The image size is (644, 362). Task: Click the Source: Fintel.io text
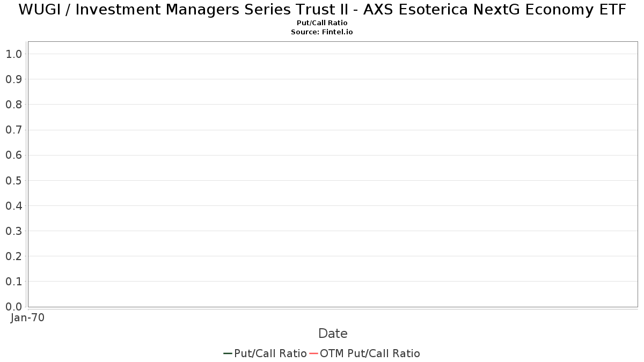pos(322,32)
